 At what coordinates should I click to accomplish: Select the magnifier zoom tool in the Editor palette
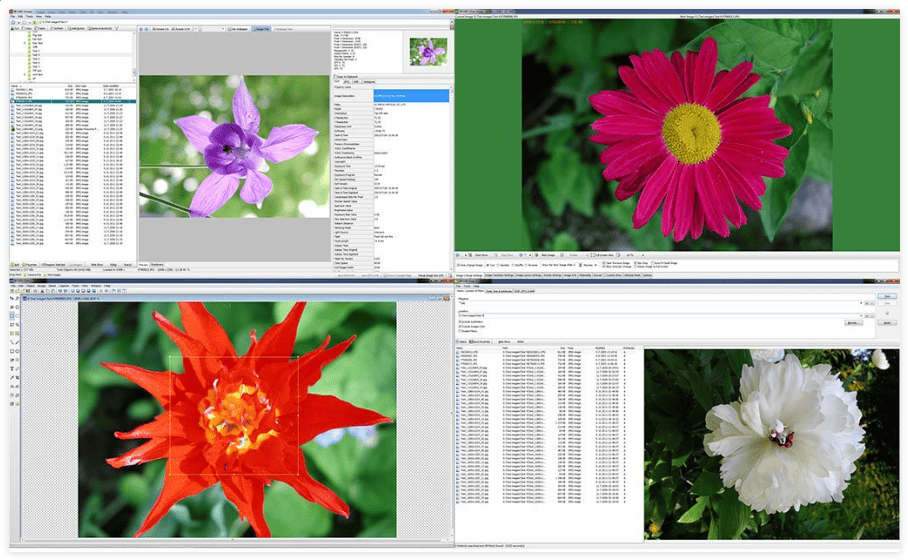[x=17, y=298]
